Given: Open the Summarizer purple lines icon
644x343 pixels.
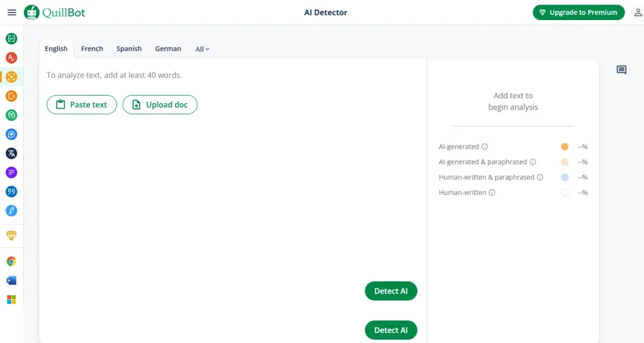Looking at the screenshot, I should click(x=11, y=172).
